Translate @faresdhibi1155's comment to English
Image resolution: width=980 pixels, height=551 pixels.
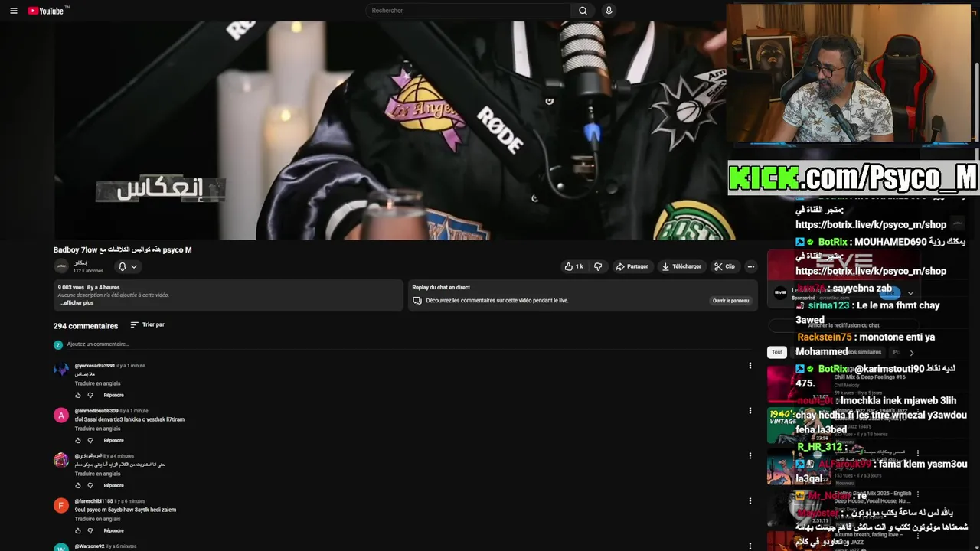tap(97, 519)
